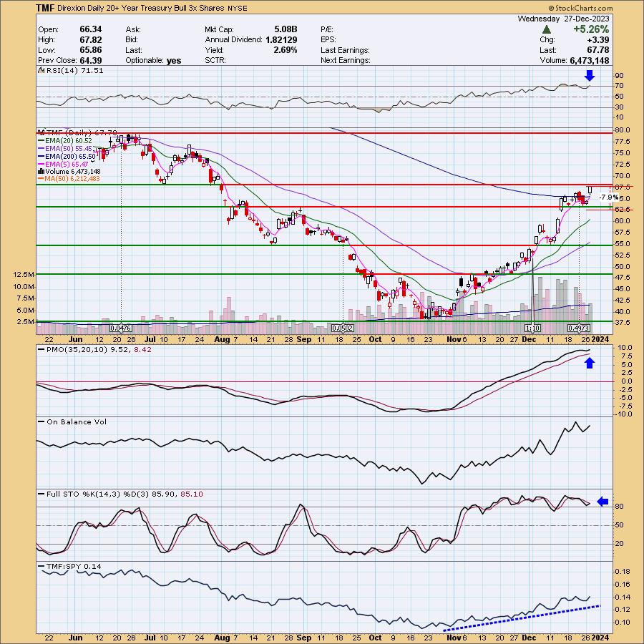Click the volume bars icon in price legend

(x=41, y=171)
